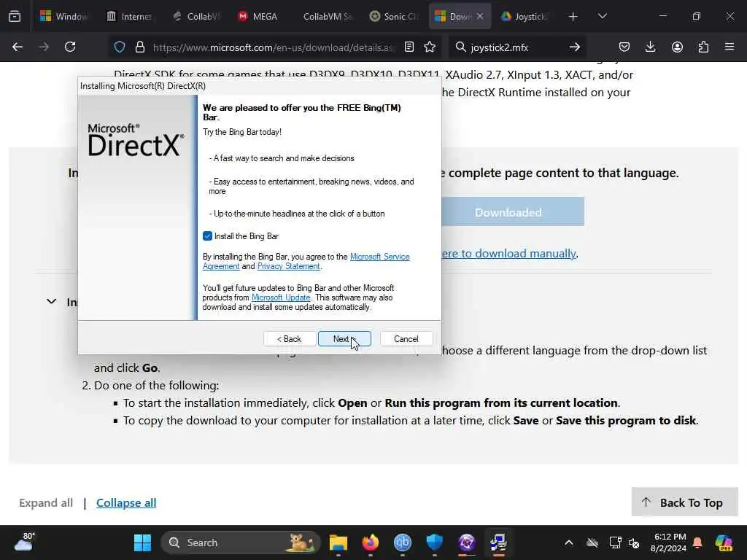The width and height of the screenshot is (747, 560).
Task: Click the Back To Top button
Action: pyautogui.click(x=684, y=502)
